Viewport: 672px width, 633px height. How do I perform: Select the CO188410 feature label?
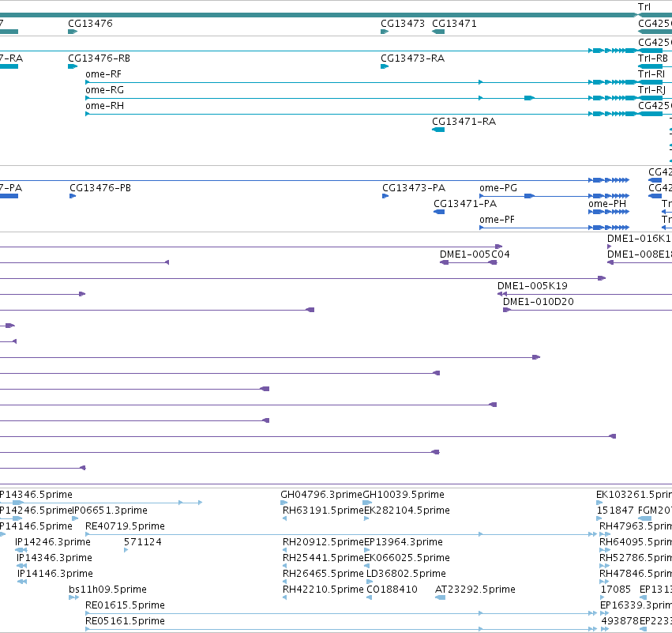pos(392,590)
